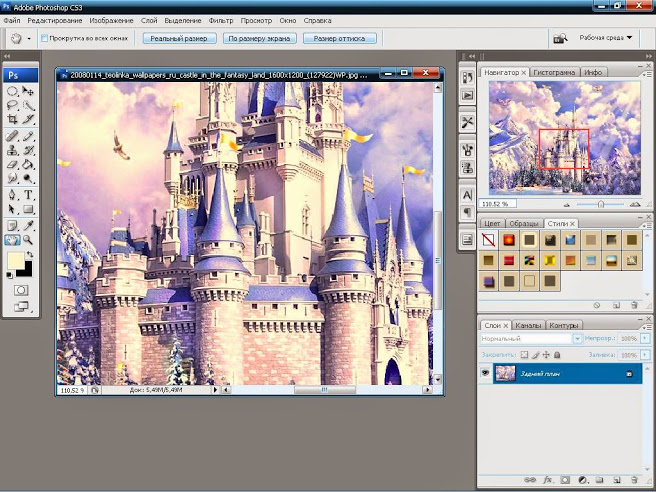Image resolution: width=656 pixels, height=492 pixels.
Task: Select the Crop tool
Action: tap(13, 119)
